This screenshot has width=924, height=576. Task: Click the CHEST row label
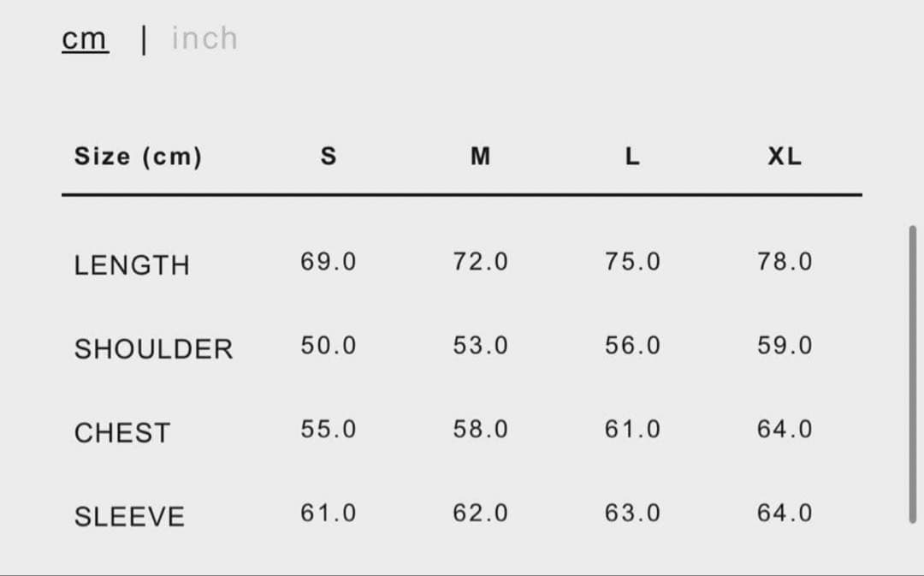coord(122,433)
